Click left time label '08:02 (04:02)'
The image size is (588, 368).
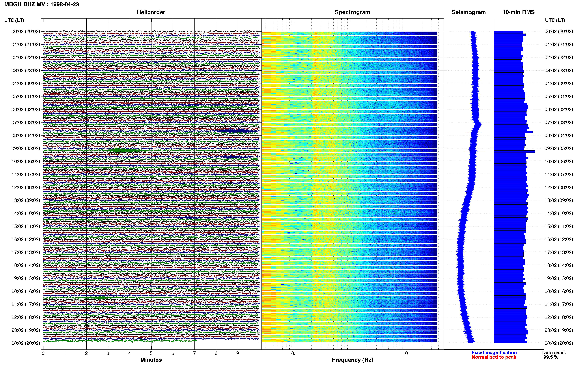coord(26,135)
